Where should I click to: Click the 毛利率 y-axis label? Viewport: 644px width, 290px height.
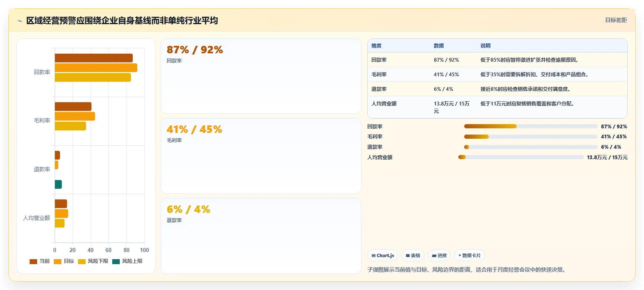pos(42,120)
